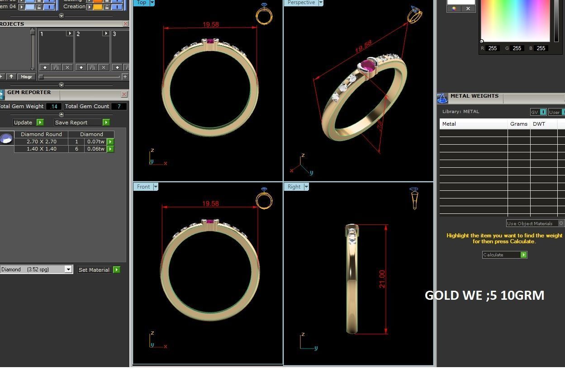Viewport: 565px width, 392px height.
Task: Open the Front viewport dropdown arrow
Action: click(x=156, y=187)
